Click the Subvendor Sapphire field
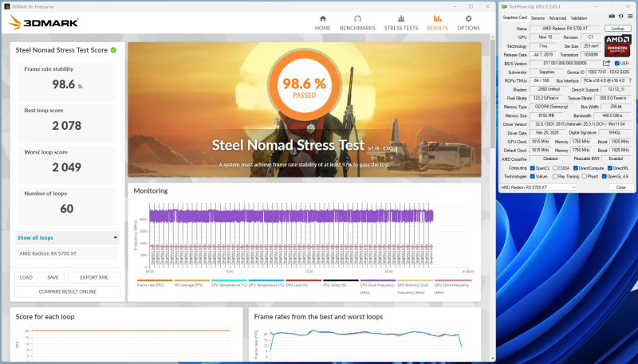Viewport: 638px width, 364px height. 546,72
